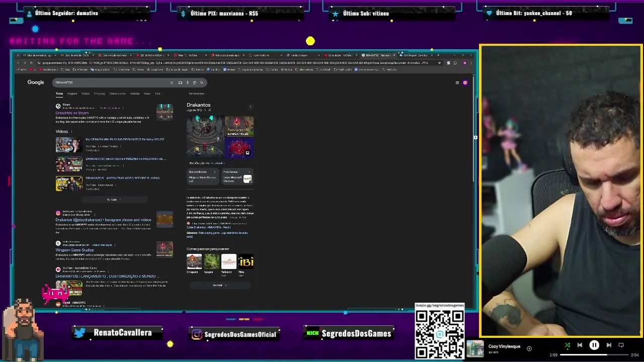Switch to the Vídeos search tab
This screenshot has width=644, height=362.
point(86,94)
